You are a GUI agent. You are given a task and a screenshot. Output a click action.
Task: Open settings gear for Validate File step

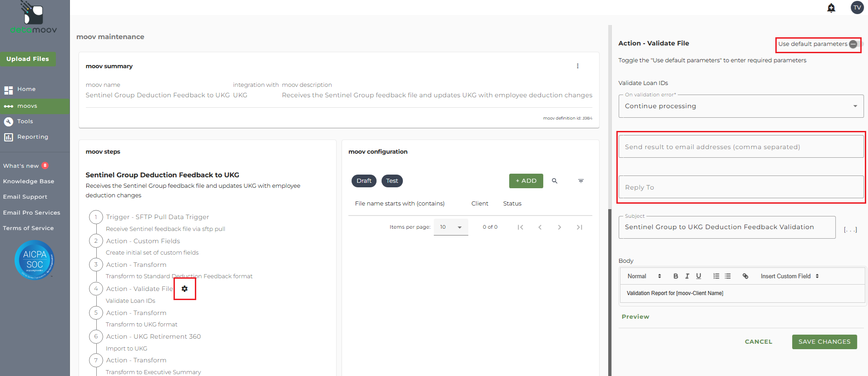point(184,289)
